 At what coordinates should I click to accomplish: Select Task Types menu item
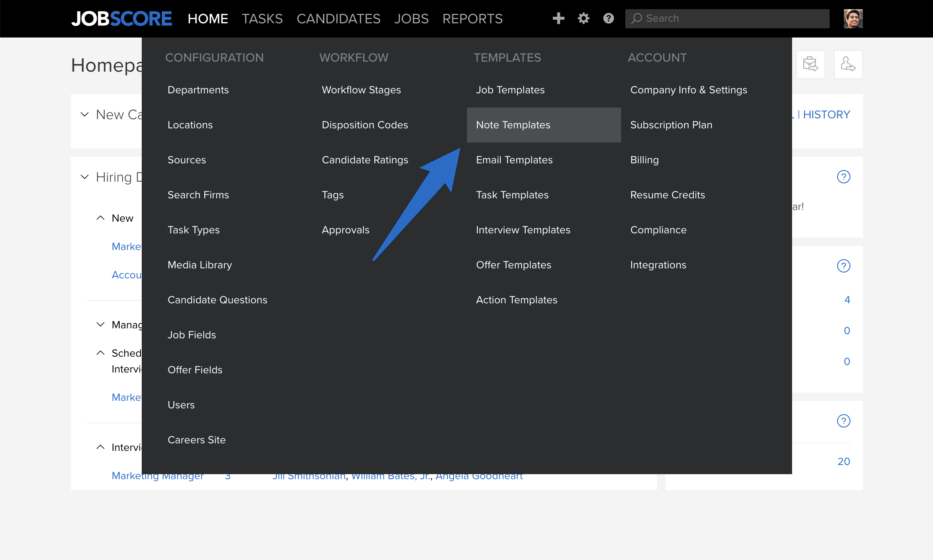point(193,230)
